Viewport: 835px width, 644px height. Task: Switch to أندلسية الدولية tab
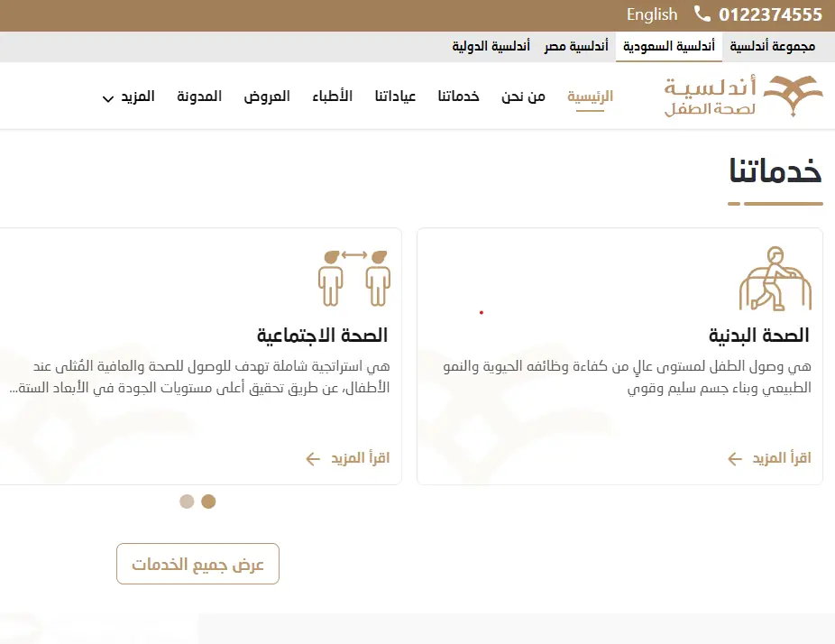[491, 46]
